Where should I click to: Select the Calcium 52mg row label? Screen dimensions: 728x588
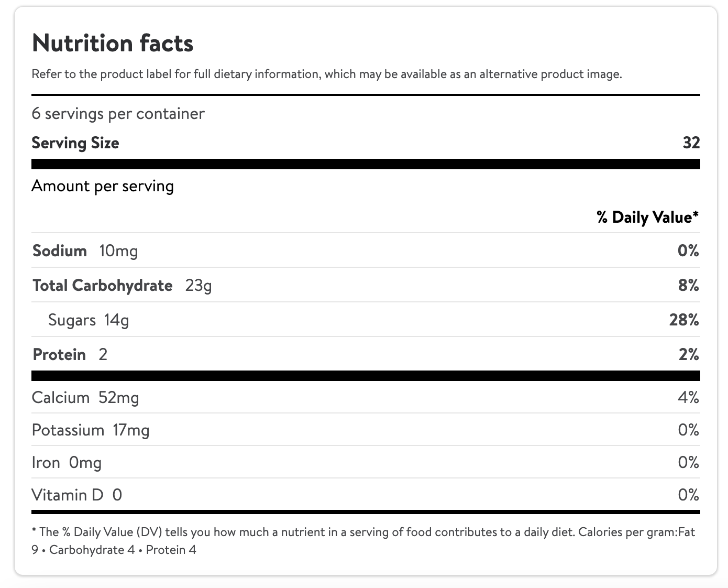pyautogui.click(x=85, y=398)
